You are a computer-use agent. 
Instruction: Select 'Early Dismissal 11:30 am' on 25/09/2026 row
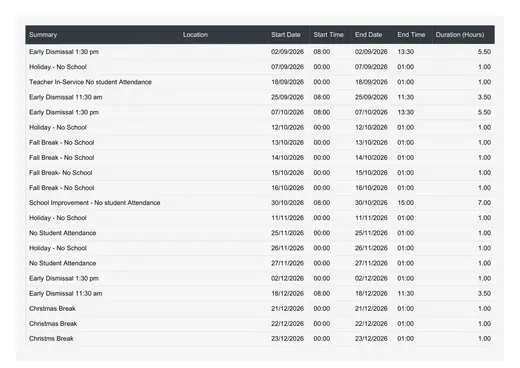coord(66,97)
